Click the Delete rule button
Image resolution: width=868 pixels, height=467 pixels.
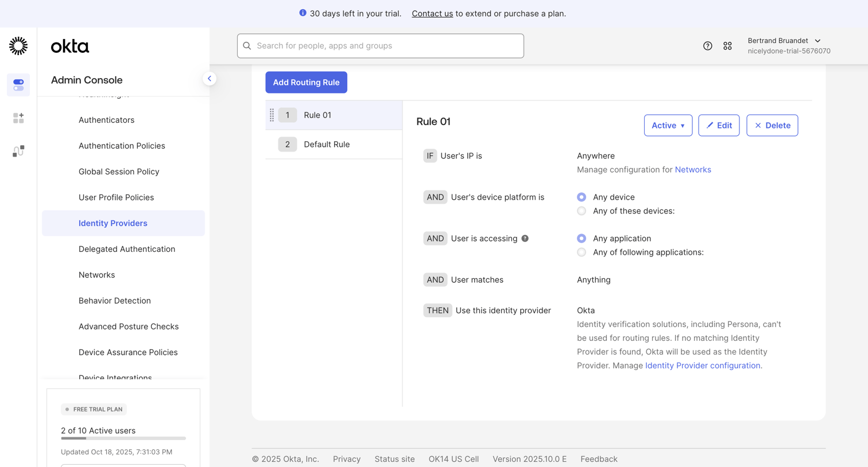click(x=772, y=125)
